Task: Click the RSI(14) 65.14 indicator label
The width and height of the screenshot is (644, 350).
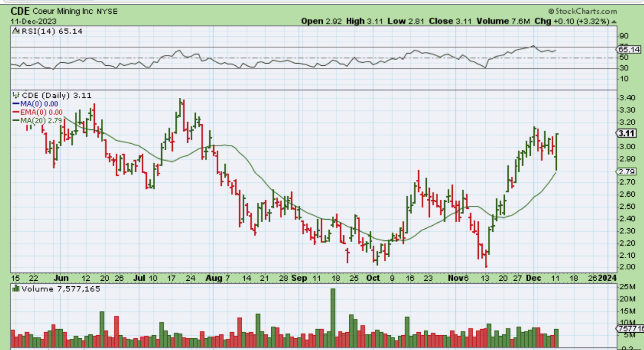Action: coord(51,31)
